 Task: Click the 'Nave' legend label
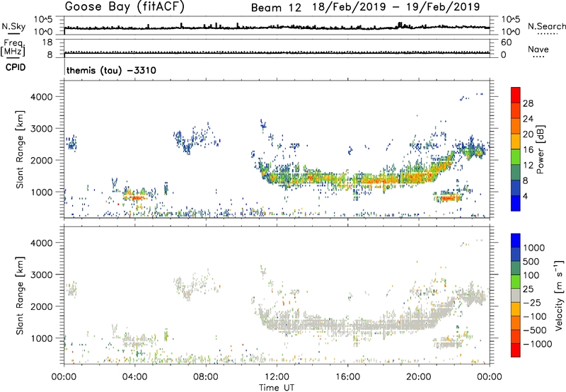point(538,49)
